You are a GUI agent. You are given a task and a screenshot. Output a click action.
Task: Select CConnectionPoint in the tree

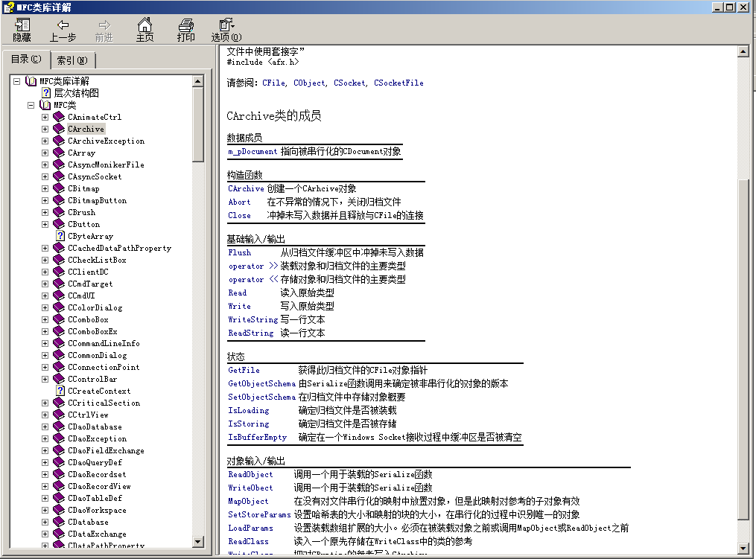(104, 367)
